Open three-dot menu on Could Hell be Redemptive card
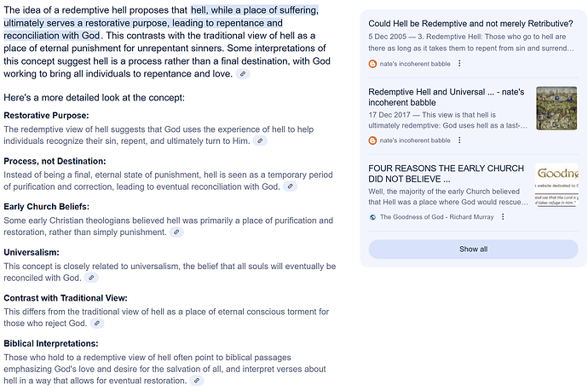 [460, 64]
